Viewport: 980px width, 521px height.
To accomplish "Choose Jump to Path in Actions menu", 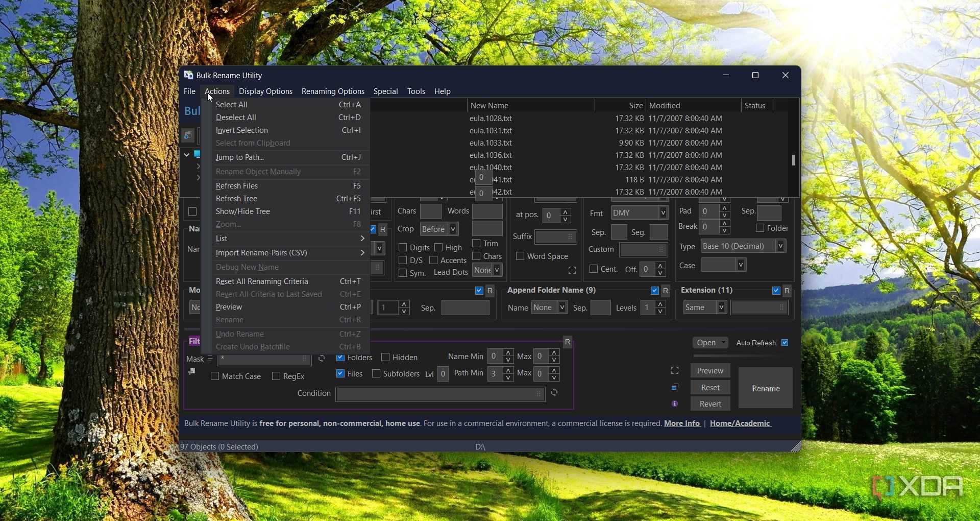I will tap(290, 157).
